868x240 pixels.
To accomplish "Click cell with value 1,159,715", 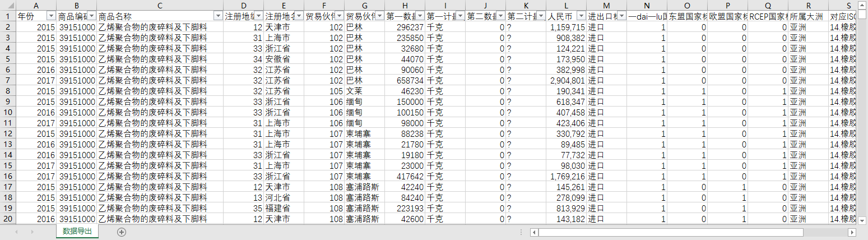I will (x=567, y=27).
